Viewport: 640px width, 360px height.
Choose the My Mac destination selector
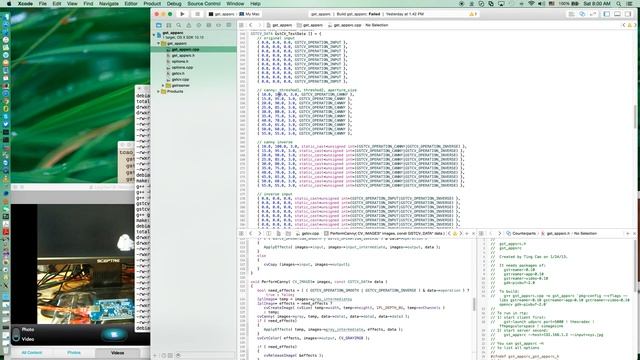[x=249, y=14]
